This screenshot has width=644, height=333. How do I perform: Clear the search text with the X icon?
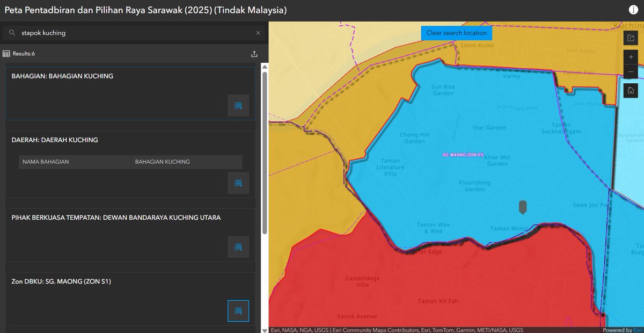257,32
